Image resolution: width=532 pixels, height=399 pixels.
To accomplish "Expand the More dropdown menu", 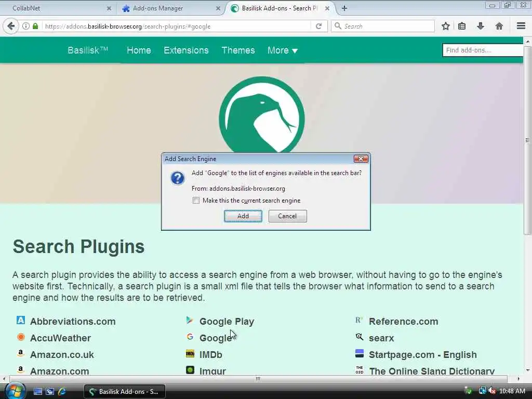I will 282,50.
